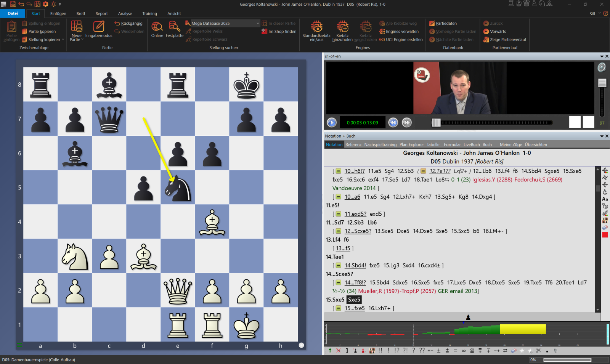Viewport: 610px width, 364px height.
Task: Click the video fast-forward button
Action: [407, 123]
